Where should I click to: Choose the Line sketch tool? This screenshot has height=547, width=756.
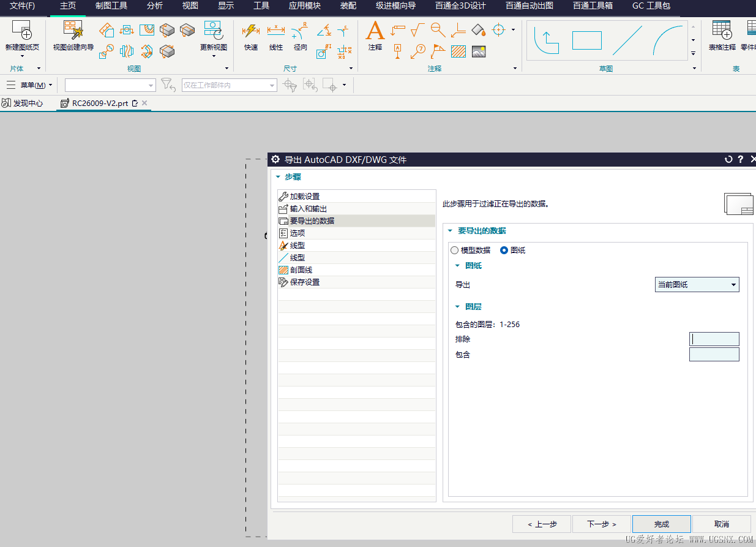tap(627, 41)
